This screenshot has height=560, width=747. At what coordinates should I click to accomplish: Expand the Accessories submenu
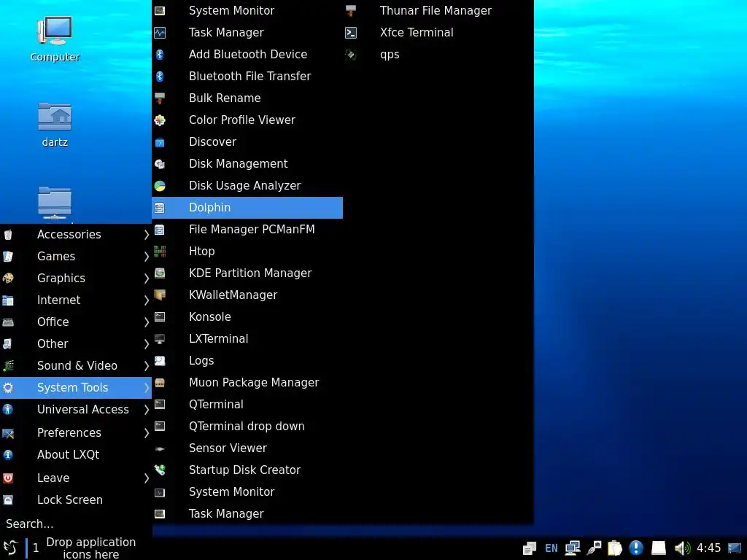click(76, 234)
